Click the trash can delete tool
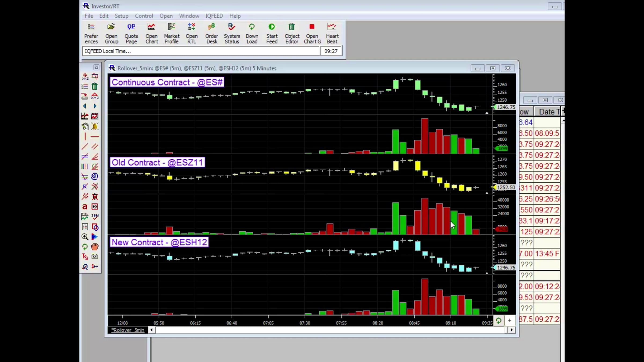644x362 pixels. 95,86
